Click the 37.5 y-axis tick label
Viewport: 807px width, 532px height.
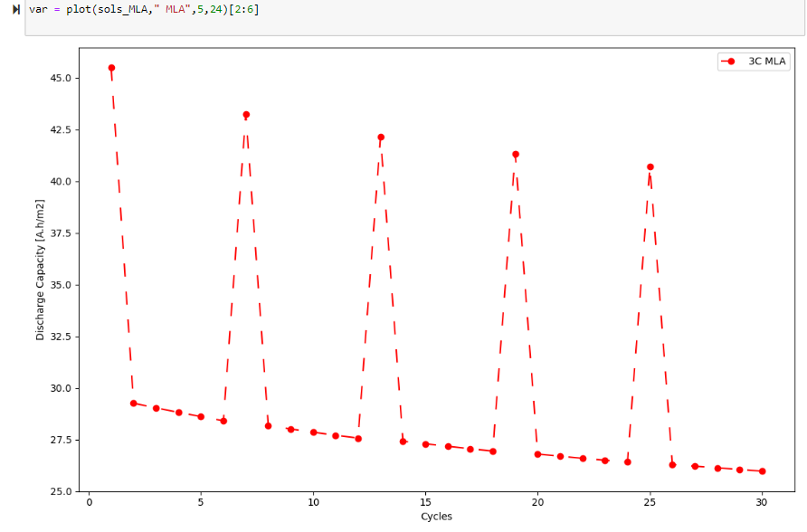[61, 233]
